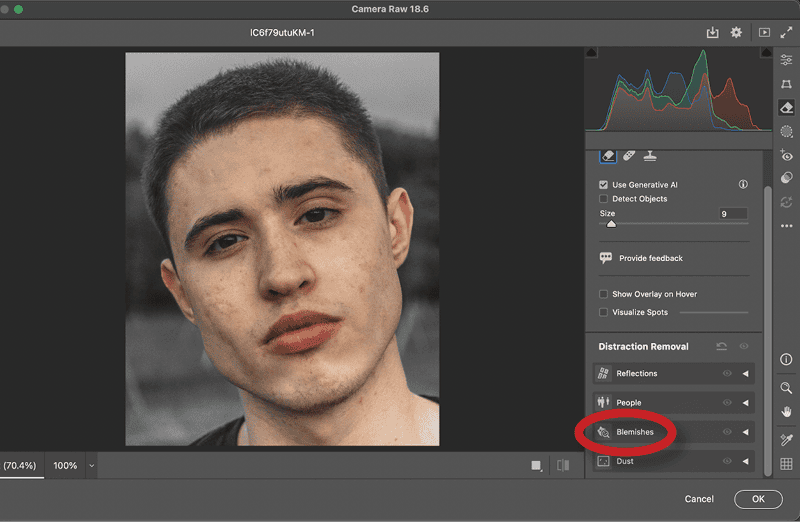Expand the People section arrow

(745, 403)
